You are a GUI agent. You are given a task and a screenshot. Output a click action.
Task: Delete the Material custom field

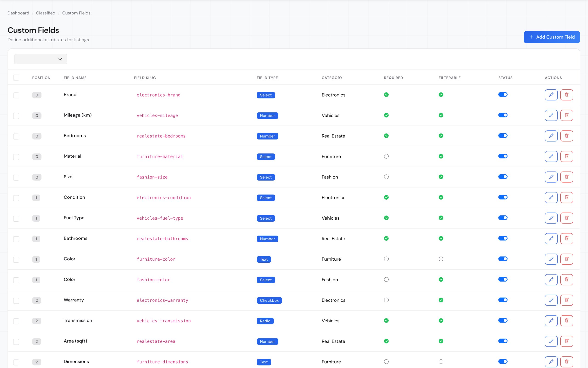tap(567, 156)
